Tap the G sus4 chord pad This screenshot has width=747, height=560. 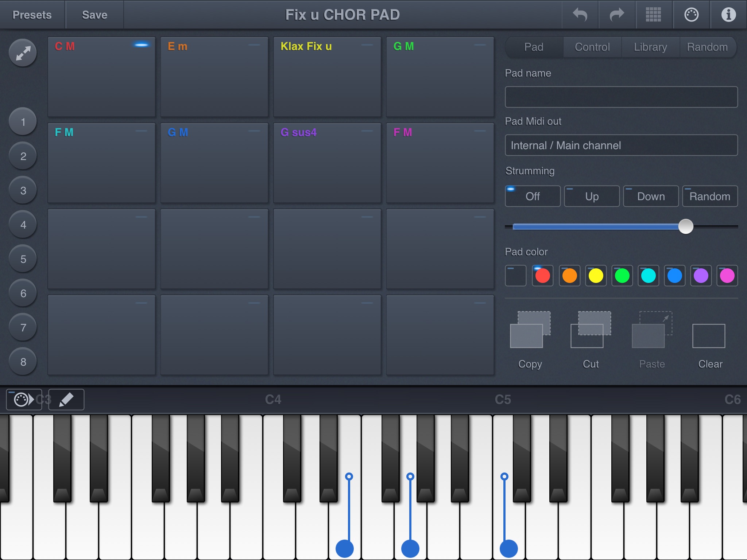[x=327, y=163]
